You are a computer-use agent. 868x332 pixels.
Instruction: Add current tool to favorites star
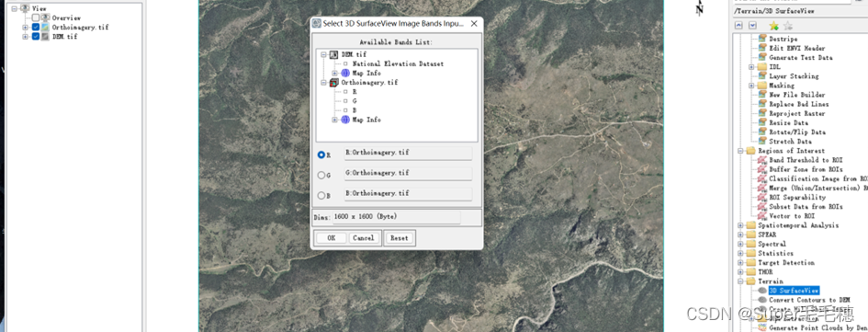click(774, 26)
